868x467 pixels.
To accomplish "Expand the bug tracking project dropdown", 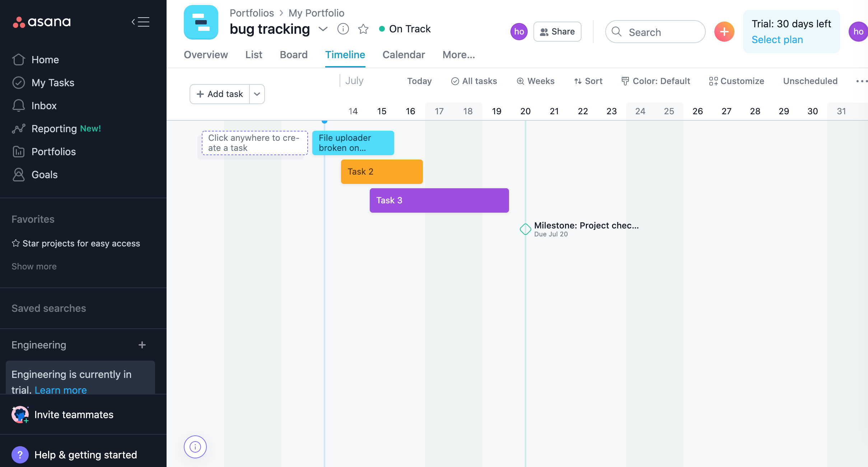I will pos(323,29).
